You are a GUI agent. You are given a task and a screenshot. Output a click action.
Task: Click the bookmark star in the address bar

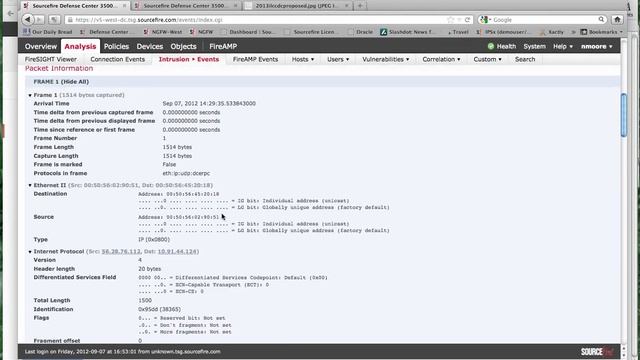coord(451,20)
